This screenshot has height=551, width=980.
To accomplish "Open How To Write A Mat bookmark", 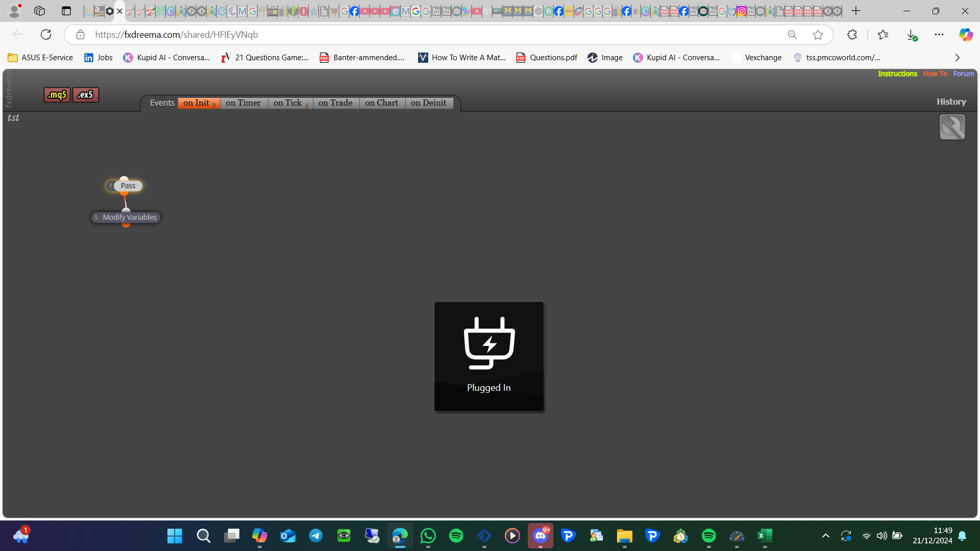I will coord(462,58).
